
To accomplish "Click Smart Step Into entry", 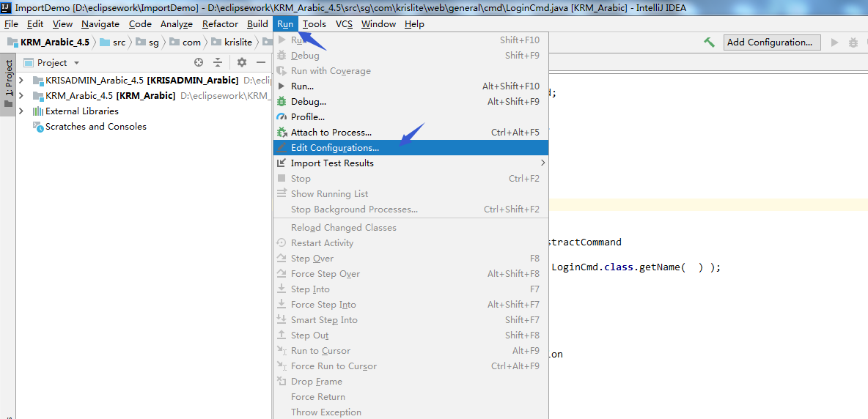I will coord(411,320).
